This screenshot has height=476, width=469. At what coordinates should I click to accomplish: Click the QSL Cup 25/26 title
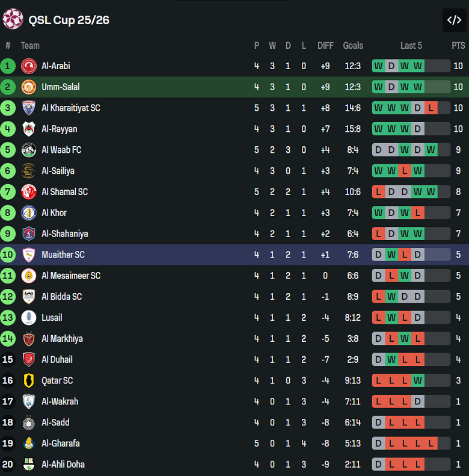[69, 20]
